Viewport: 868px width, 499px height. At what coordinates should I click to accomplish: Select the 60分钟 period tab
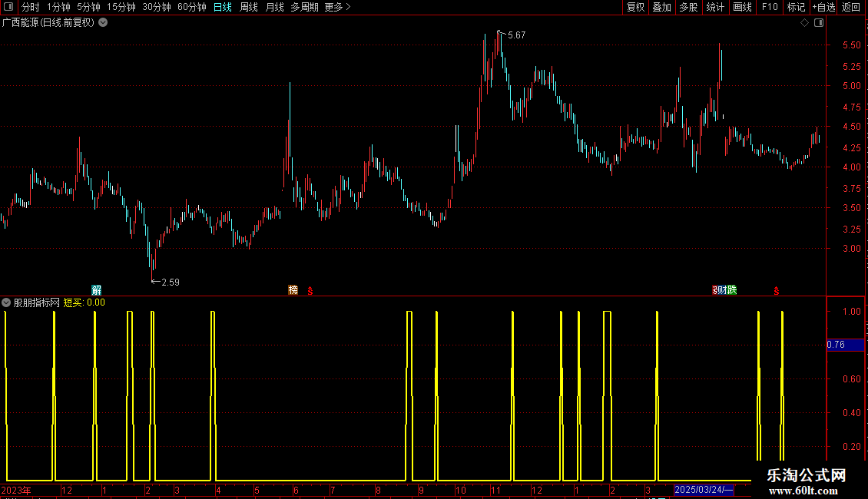192,7
